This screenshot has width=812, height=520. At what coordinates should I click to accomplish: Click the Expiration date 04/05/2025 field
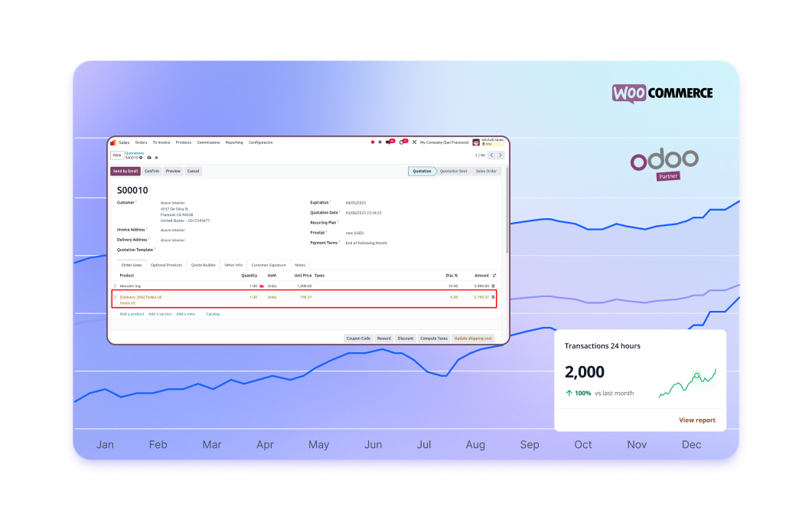pyautogui.click(x=356, y=203)
